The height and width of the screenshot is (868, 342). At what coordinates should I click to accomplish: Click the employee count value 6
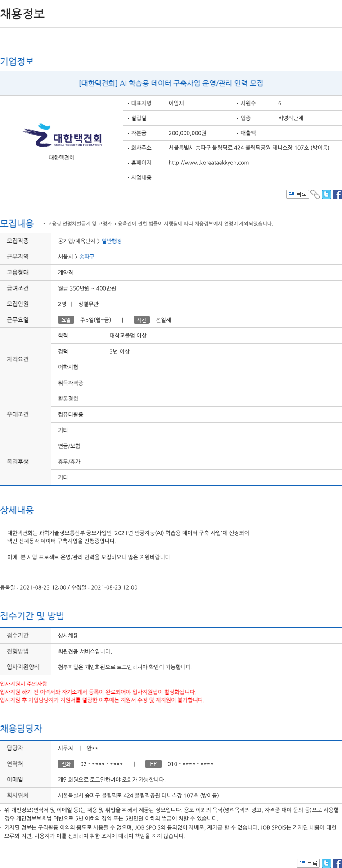(279, 103)
